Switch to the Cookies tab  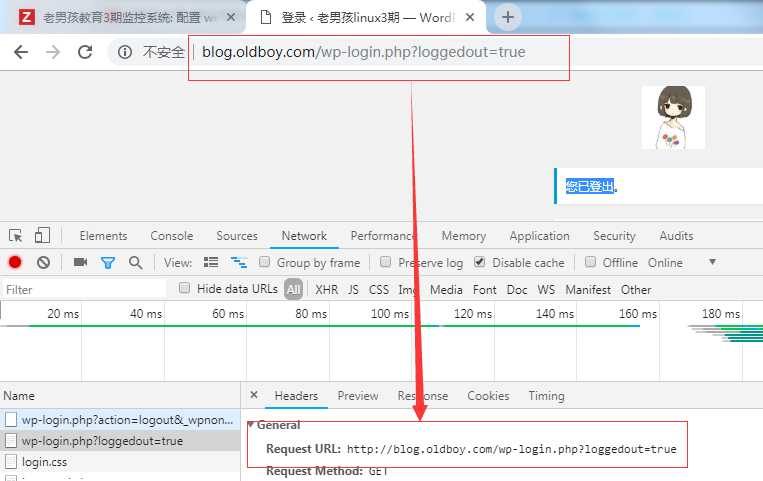[488, 396]
